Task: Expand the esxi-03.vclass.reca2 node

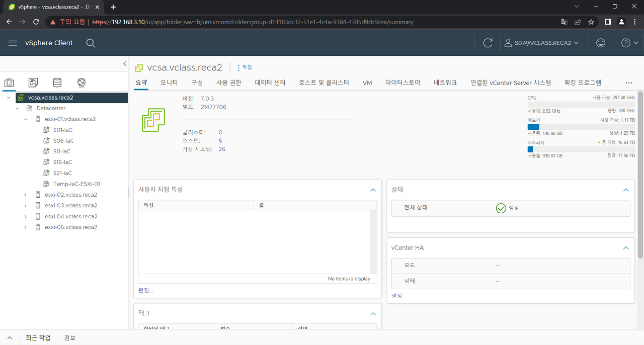Action: click(26, 205)
